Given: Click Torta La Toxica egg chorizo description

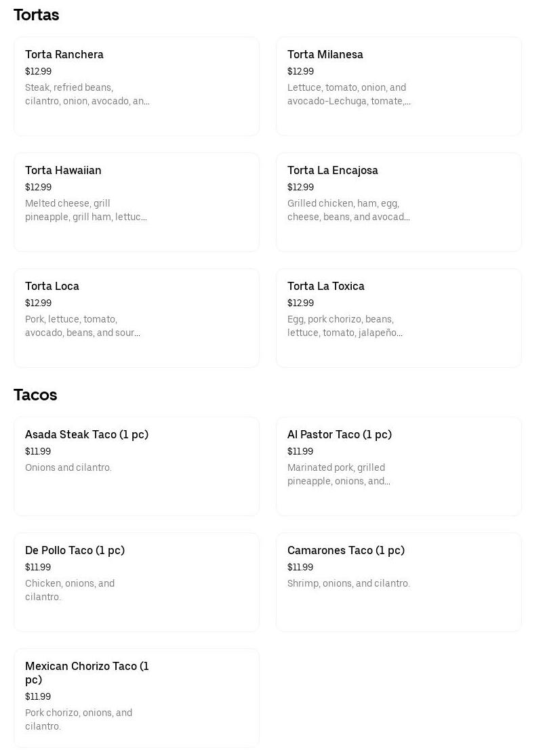Looking at the screenshot, I should (x=344, y=327).
